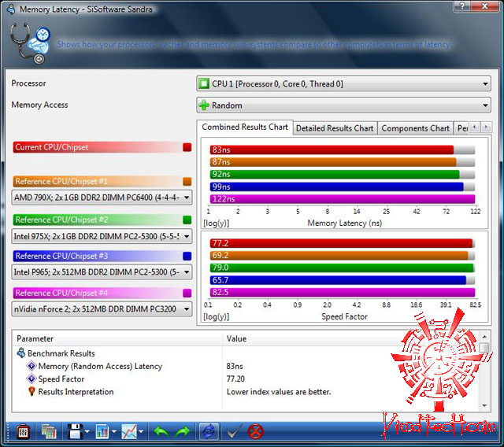Toggle the Reference CPU/Chipset #3 blue swatch

tap(187, 256)
